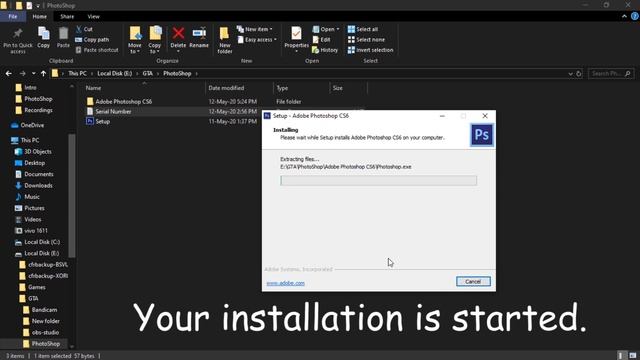The height and width of the screenshot is (360, 640).
Task: Open address bar history dropdown
Action: (570, 73)
